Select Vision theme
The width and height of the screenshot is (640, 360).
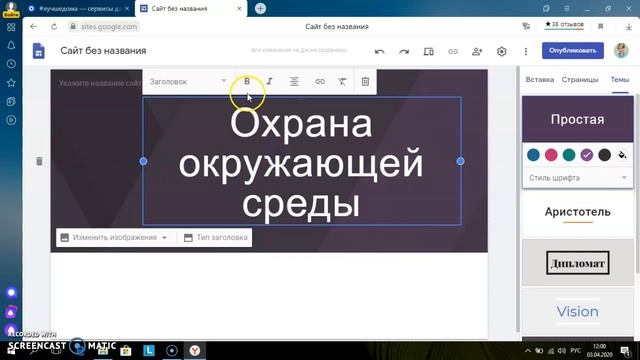(578, 312)
